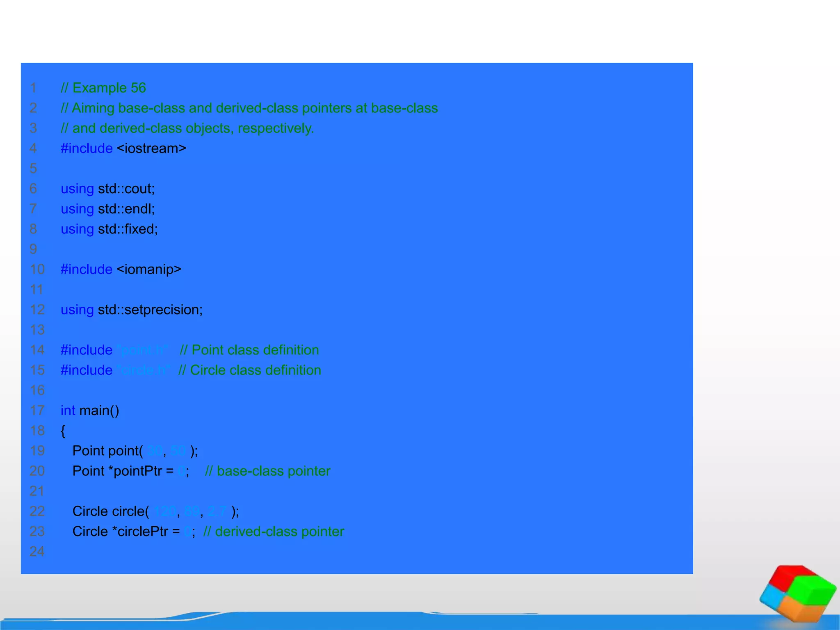Click the "// Circle class definition" comment
840x630 pixels.
[249, 370]
